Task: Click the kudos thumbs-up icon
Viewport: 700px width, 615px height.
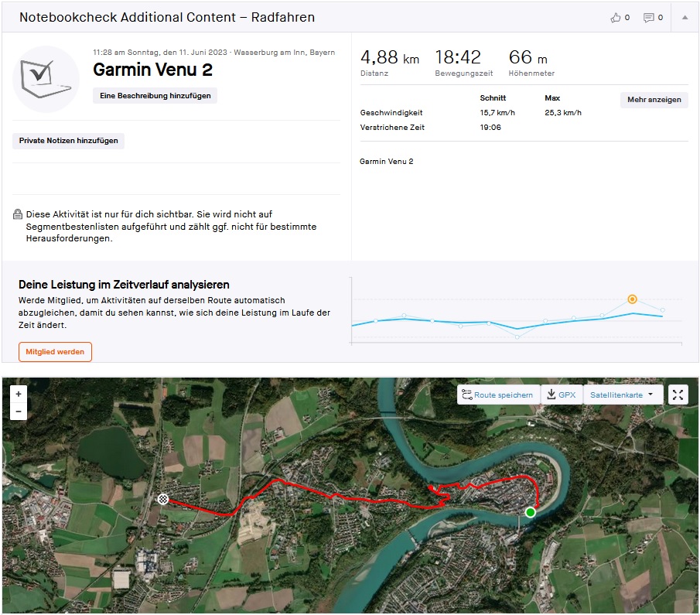Action: tap(615, 18)
